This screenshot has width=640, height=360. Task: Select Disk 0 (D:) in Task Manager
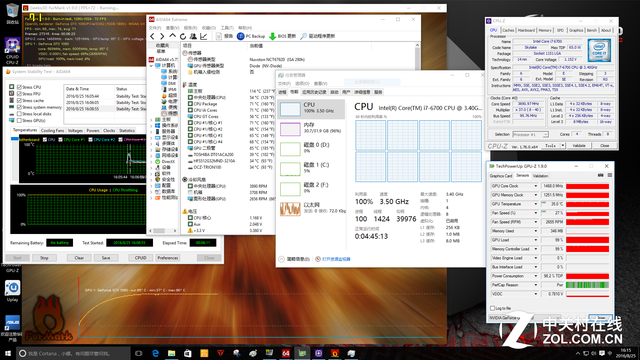coord(311,149)
